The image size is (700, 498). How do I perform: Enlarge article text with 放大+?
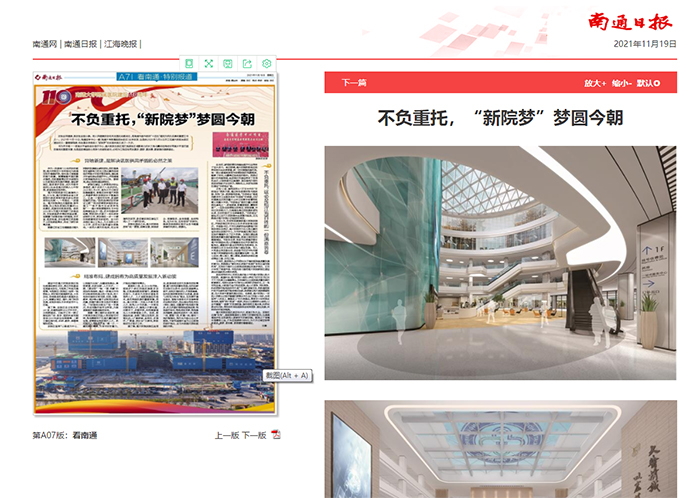[596, 83]
